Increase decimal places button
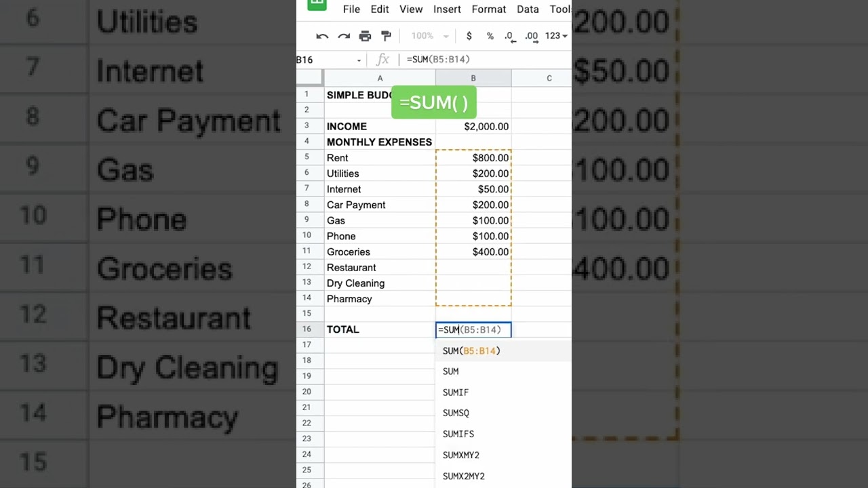This screenshot has width=868, height=488. click(x=532, y=36)
